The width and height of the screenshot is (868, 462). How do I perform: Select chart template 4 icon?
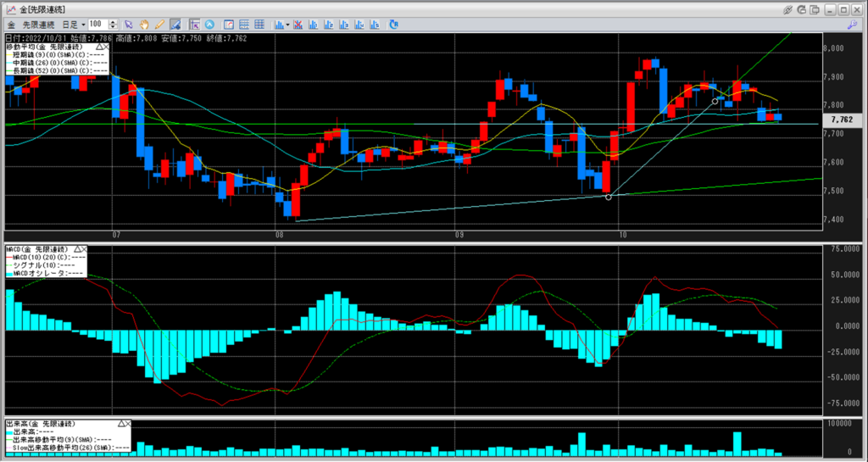pos(359,25)
